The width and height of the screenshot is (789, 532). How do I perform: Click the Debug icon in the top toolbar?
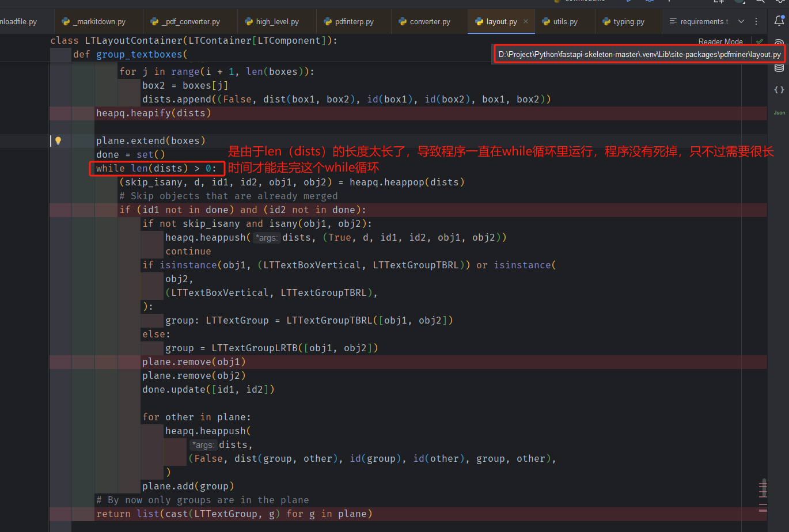tap(650, 3)
